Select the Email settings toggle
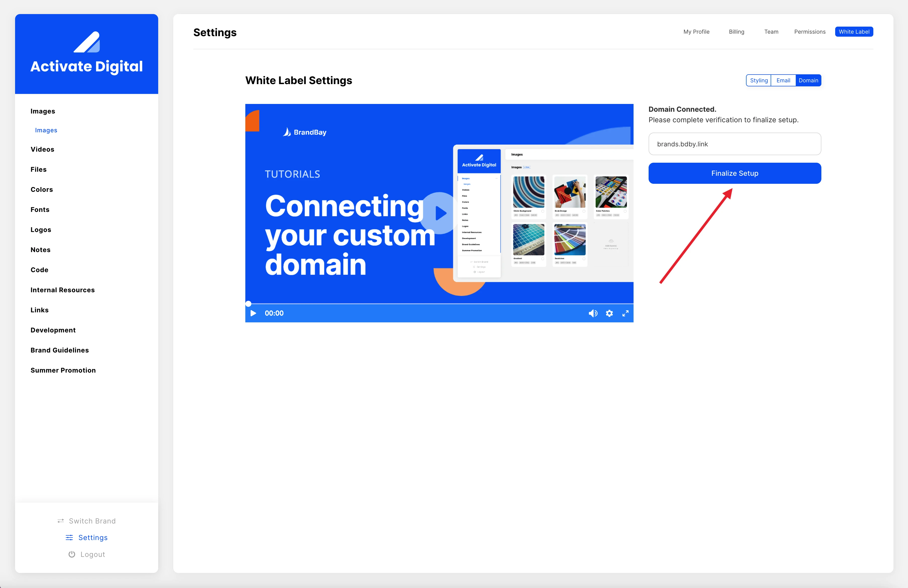This screenshot has height=588, width=908. click(x=783, y=80)
